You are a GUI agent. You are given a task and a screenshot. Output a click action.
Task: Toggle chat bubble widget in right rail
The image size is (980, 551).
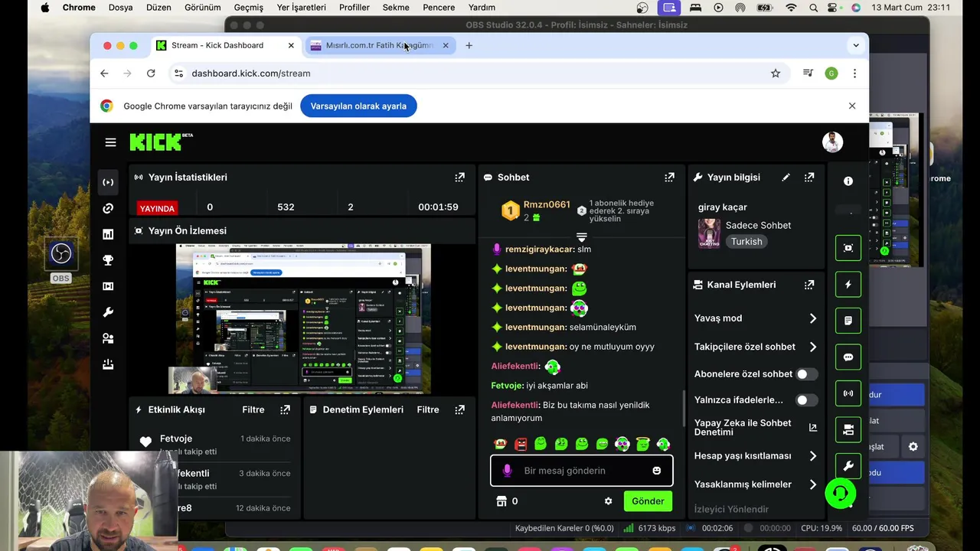pos(848,357)
